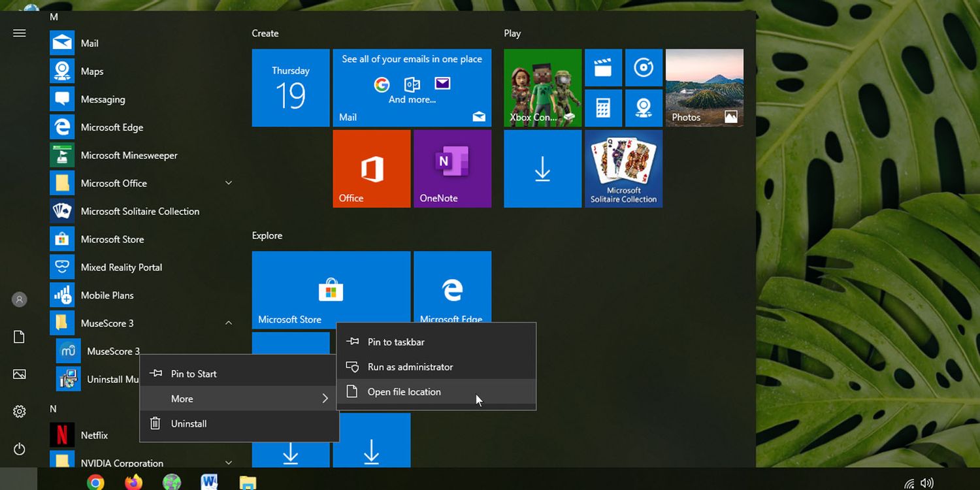The height and width of the screenshot is (490, 980).
Task: Click the Uninstall MuseScore list entry icon
Action: coord(69,379)
